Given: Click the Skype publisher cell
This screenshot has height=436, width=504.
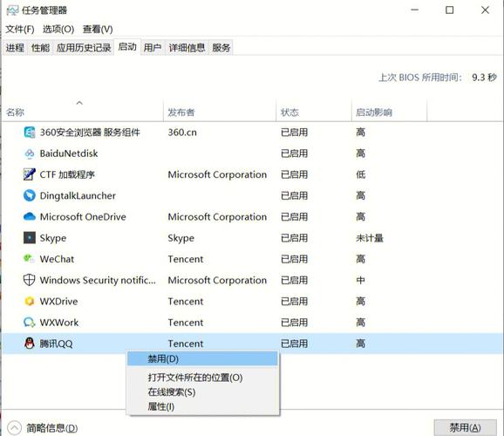Looking at the screenshot, I should tap(181, 238).
